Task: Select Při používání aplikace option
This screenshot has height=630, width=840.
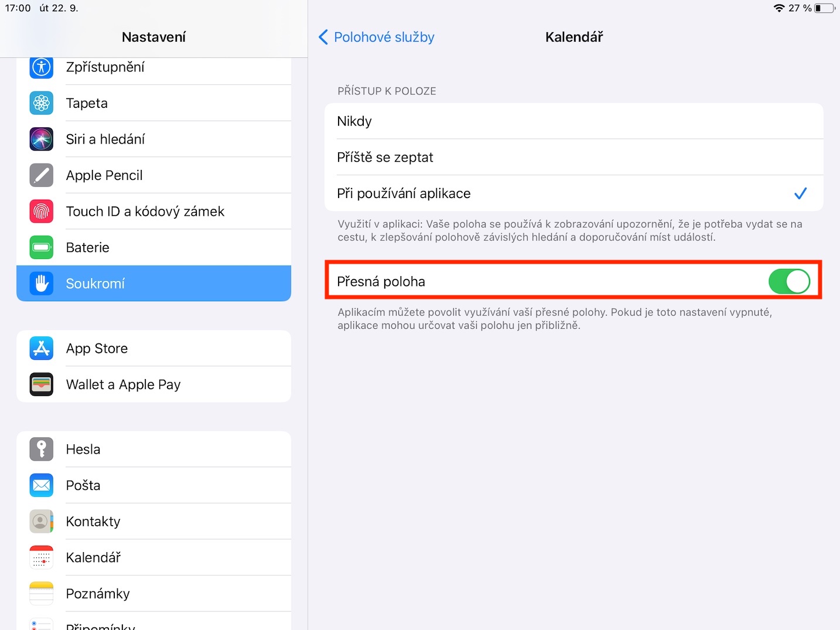Action: coord(574,193)
